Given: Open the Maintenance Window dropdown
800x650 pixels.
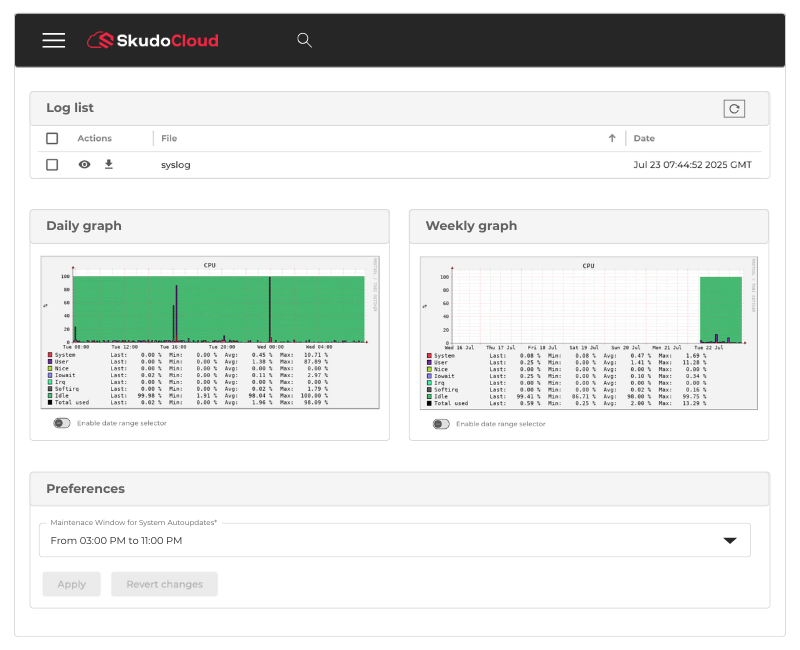Looking at the screenshot, I should tap(394, 540).
